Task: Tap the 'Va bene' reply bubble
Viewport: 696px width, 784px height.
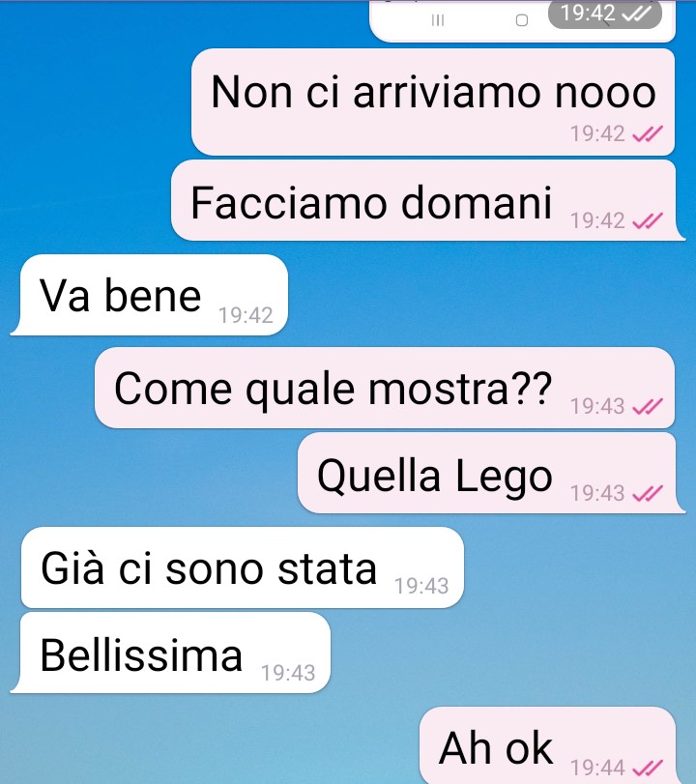Action: (x=150, y=295)
